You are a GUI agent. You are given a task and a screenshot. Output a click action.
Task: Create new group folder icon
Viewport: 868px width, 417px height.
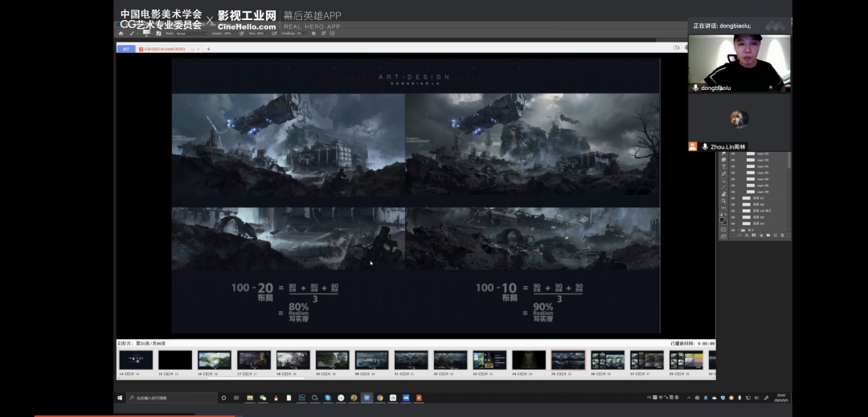768,235
